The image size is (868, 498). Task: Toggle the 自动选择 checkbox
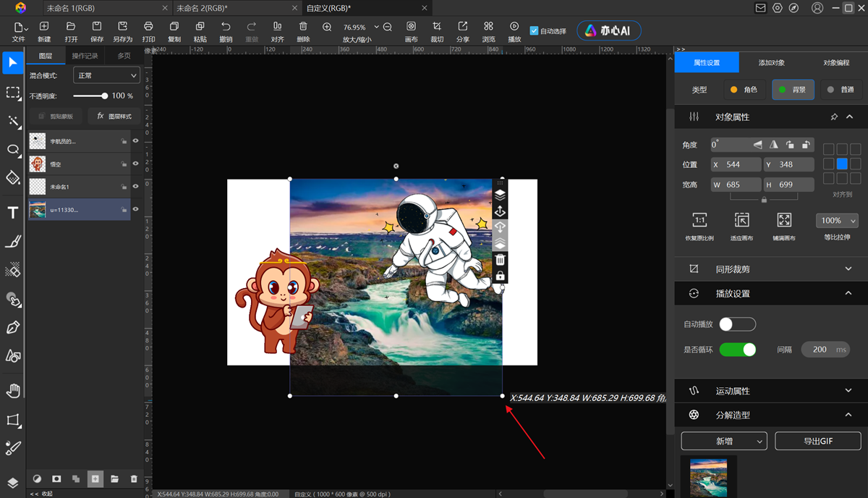click(534, 31)
